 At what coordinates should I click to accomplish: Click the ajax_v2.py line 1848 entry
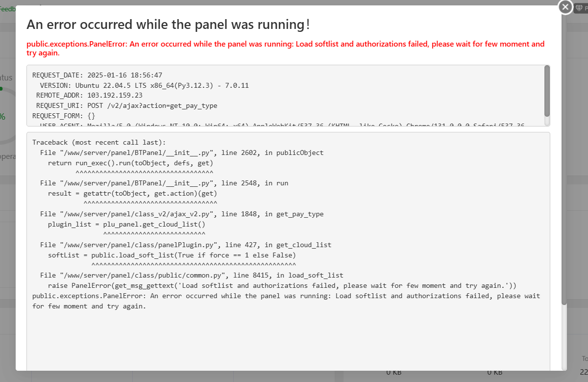(x=181, y=214)
